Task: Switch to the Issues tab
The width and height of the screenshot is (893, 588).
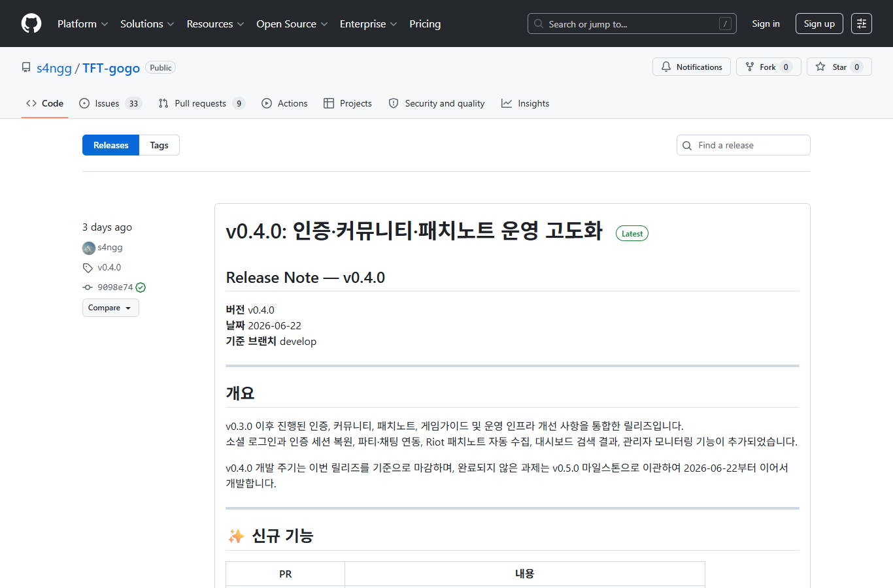Action: click(110, 103)
